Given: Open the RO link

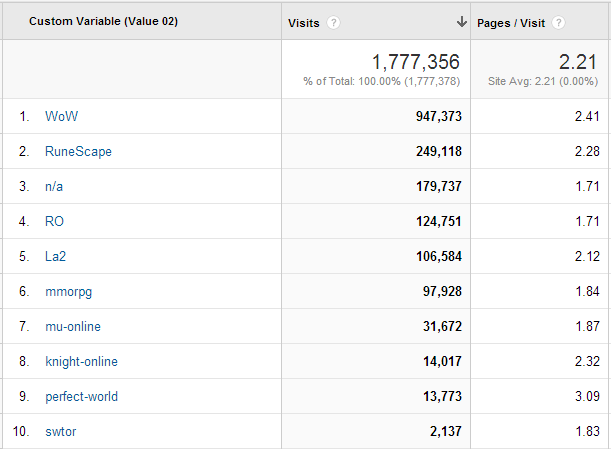Looking at the screenshot, I should click(x=54, y=221).
